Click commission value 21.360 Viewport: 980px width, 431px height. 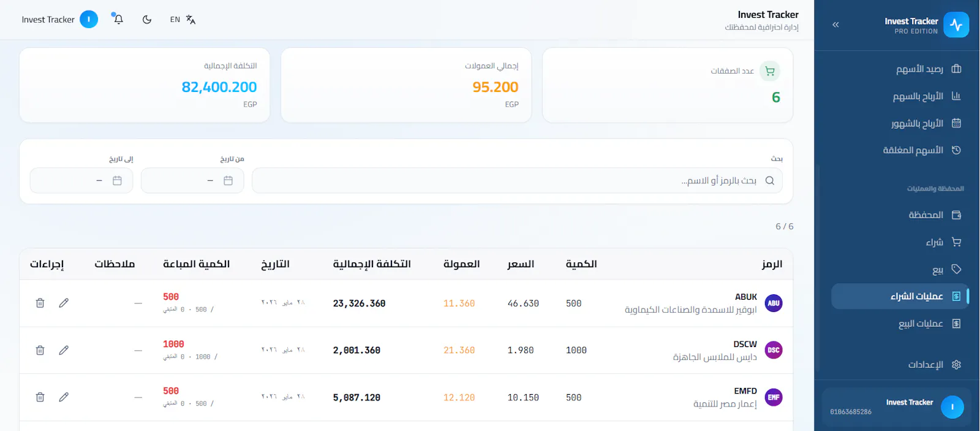tap(459, 351)
